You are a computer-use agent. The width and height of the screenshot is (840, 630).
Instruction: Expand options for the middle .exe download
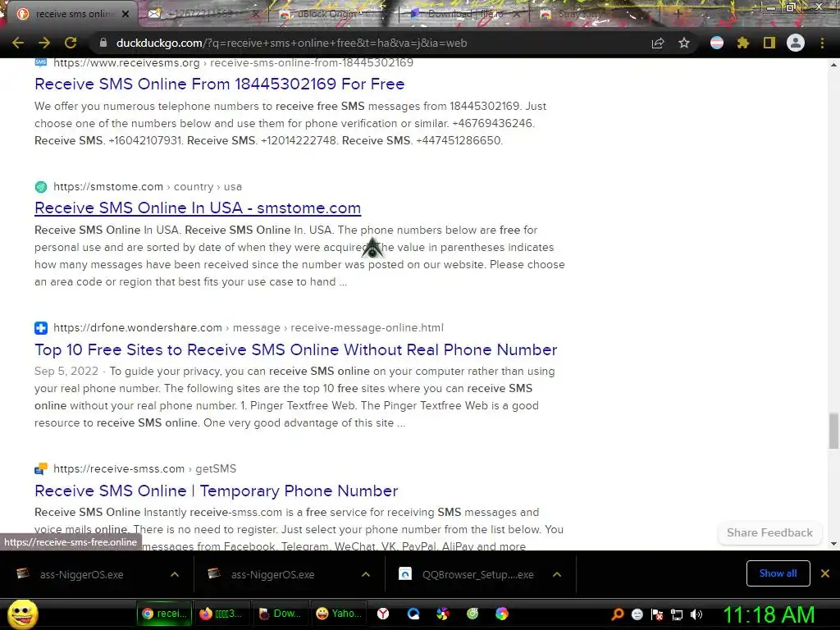coord(366,574)
